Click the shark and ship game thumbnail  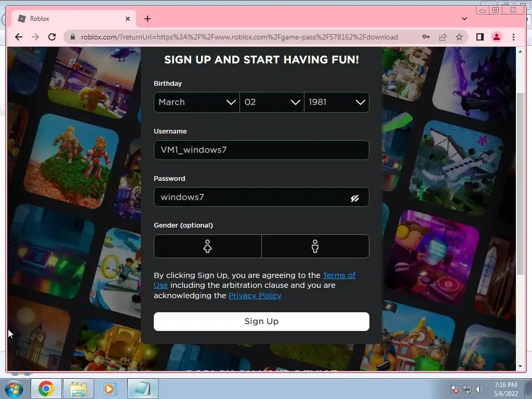(456, 168)
